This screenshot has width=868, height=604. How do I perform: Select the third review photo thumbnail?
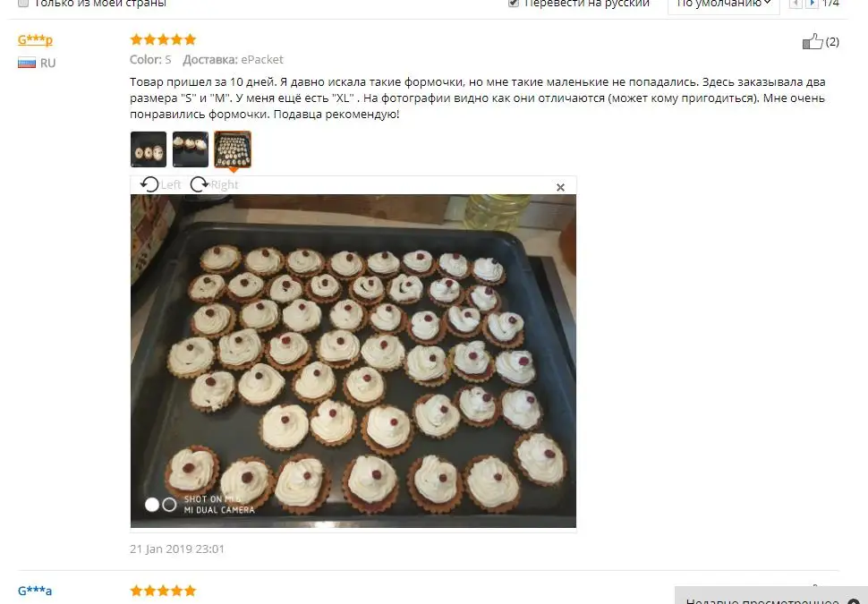(233, 149)
